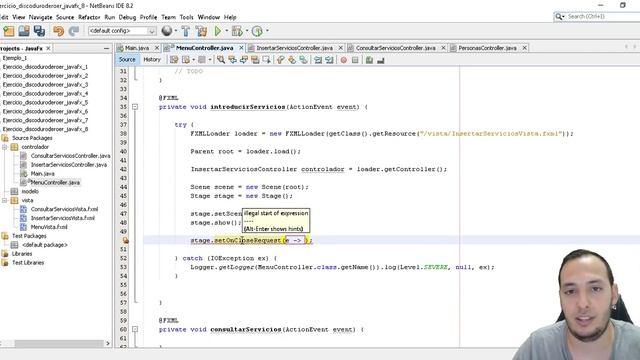Click the browser globe icon in toolbar

click(167, 31)
